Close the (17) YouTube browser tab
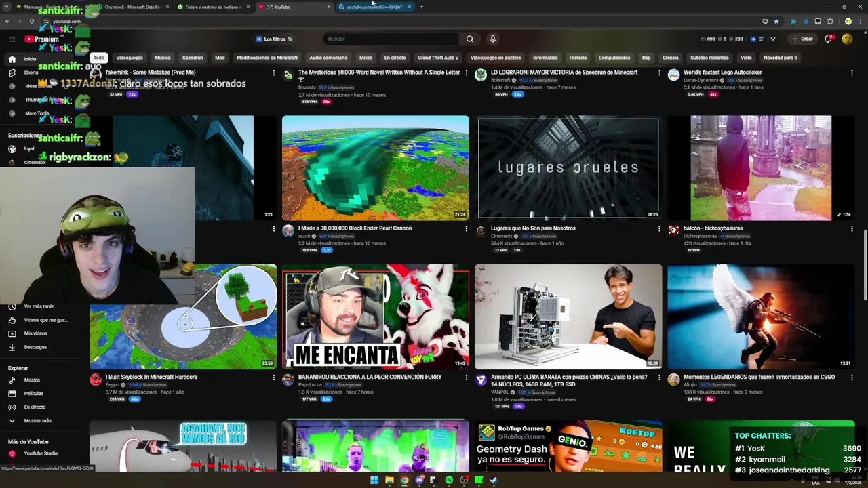The width and height of the screenshot is (868, 488). (329, 7)
